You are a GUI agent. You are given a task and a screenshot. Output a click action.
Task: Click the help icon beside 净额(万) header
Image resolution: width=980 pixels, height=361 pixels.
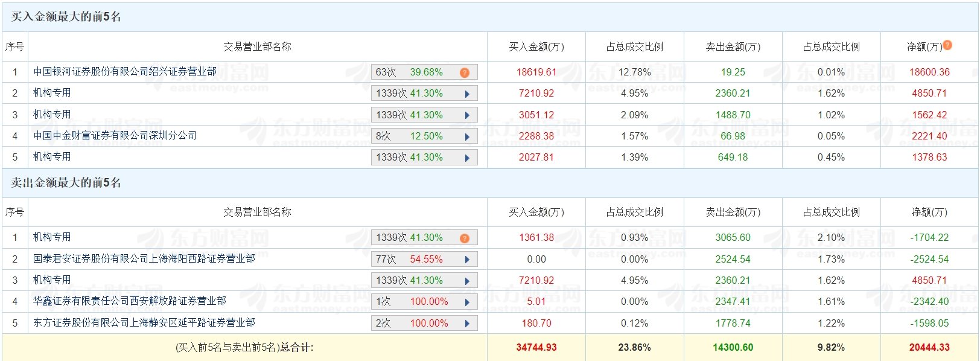tap(947, 45)
